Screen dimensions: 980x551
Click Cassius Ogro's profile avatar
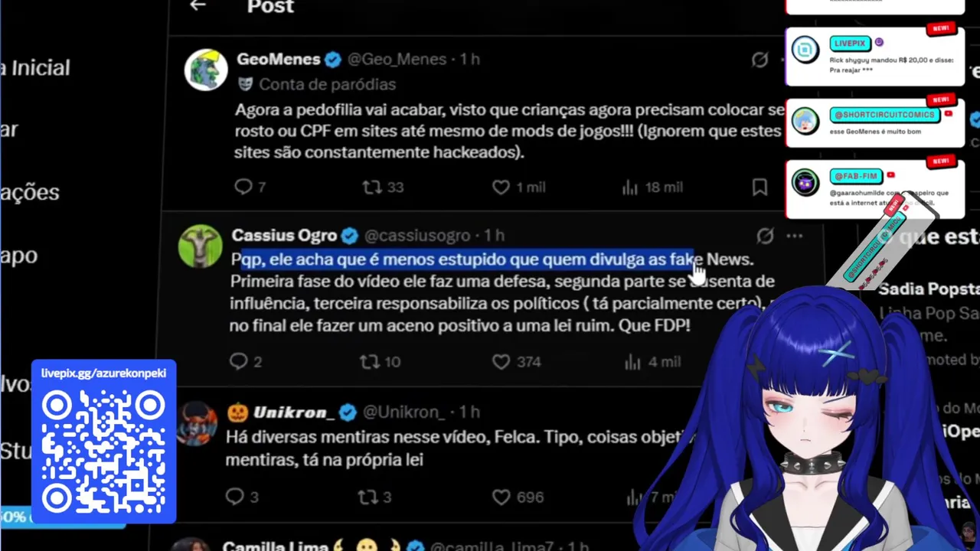tap(200, 246)
